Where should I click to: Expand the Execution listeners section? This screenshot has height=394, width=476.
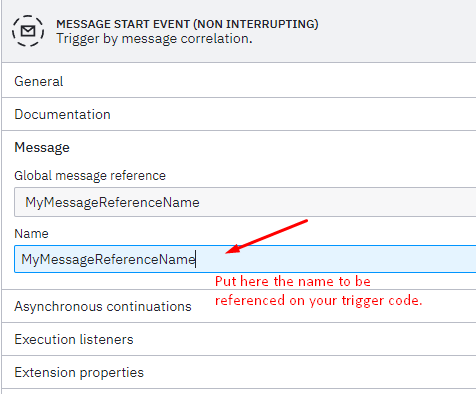tap(239, 339)
